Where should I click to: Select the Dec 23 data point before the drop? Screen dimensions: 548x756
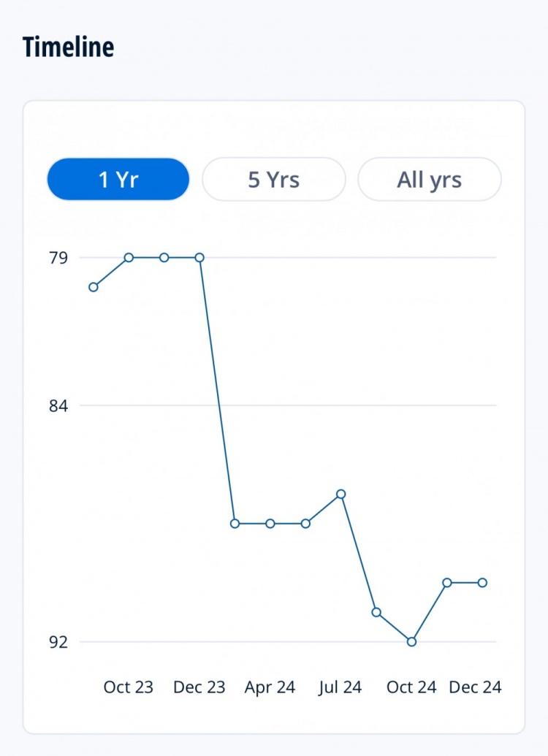(199, 257)
